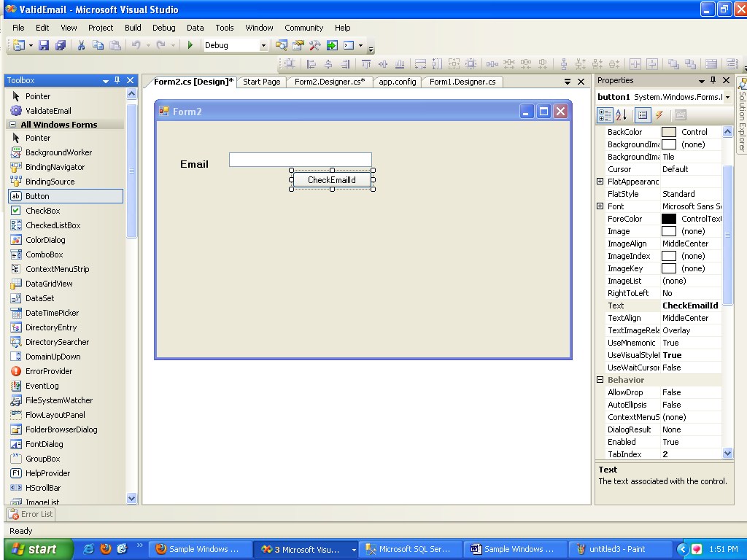
Task: Select the DateTimePicker control in the Toolbox
Action: click(57, 312)
